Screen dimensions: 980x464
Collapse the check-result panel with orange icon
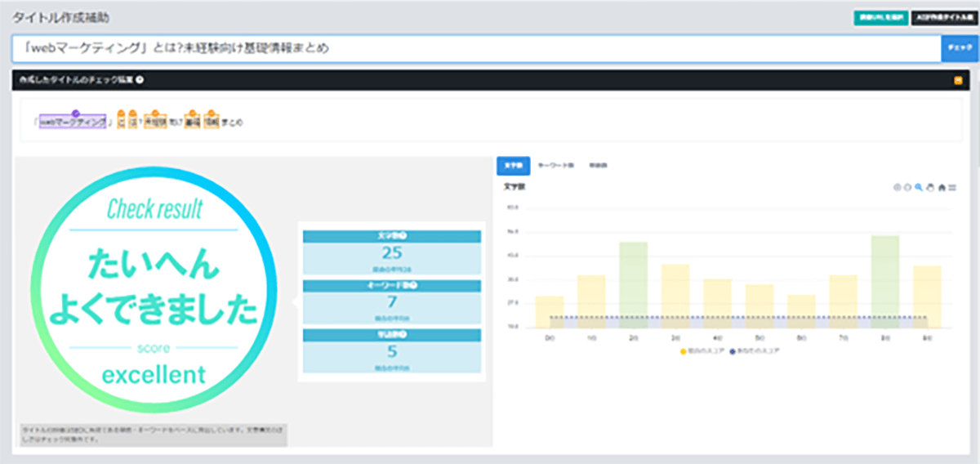(957, 80)
